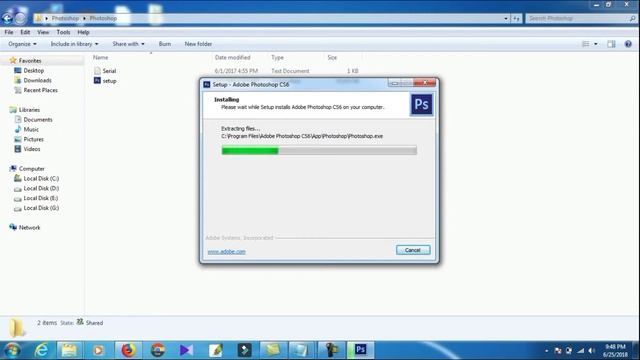Launch Chrome from taskbar
Image resolution: width=640 pixels, height=360 pixels.
click(x=158, y=350)
